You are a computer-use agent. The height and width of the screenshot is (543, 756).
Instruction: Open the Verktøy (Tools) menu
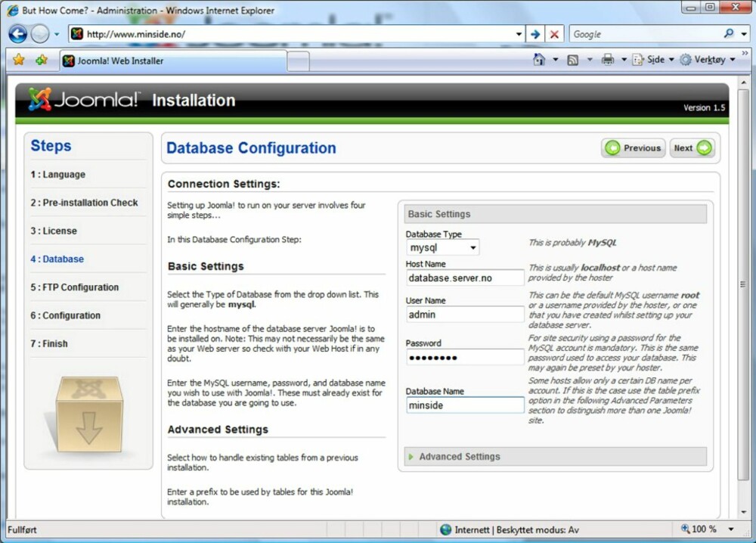click(708, 59)
